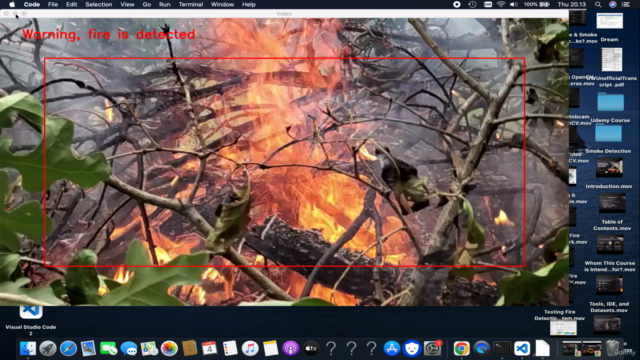Viewport: 640px width, 360px height.
Task: Click the battery 100% indicator
Action: click(537, 4)
